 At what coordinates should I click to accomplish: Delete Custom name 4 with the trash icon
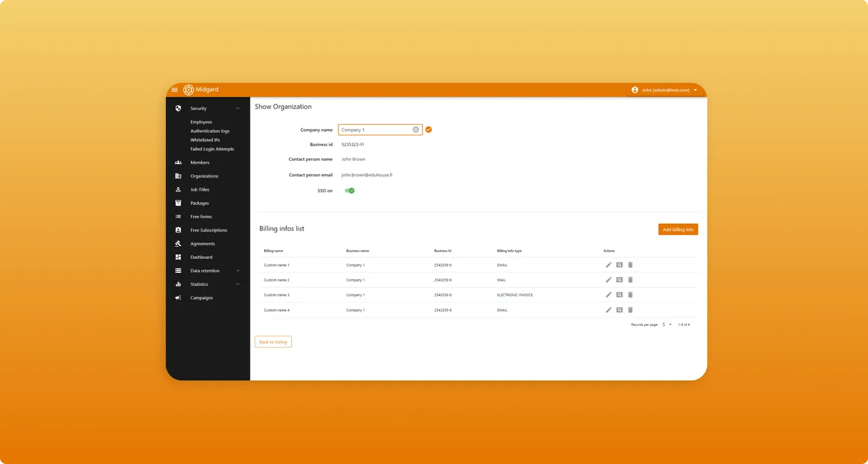pos(630,310)
